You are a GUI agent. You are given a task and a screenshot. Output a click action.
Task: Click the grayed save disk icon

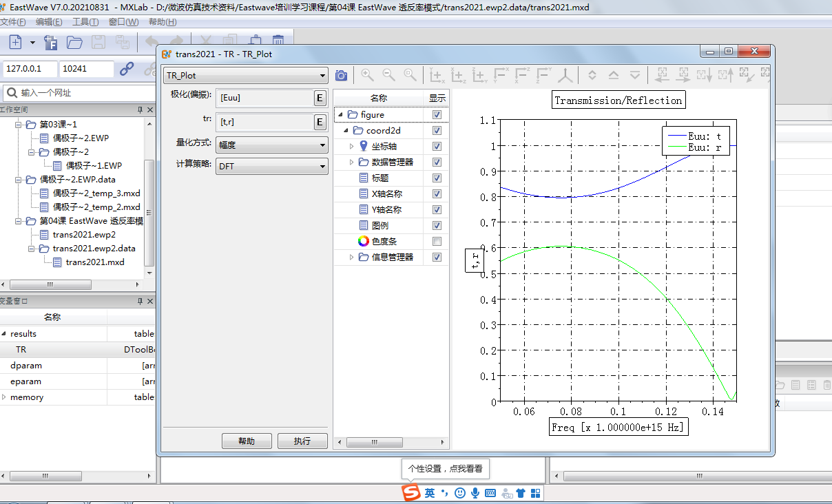[98, 43]
